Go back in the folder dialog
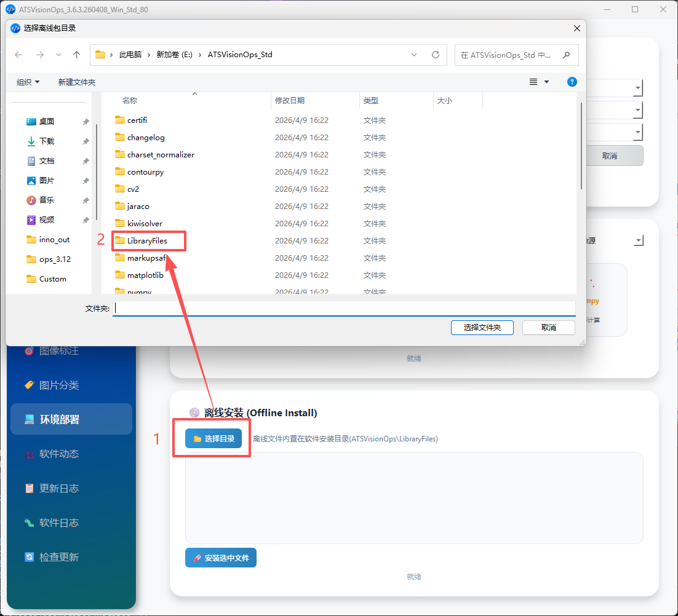678x616 pixels. (x=18, y=55)
